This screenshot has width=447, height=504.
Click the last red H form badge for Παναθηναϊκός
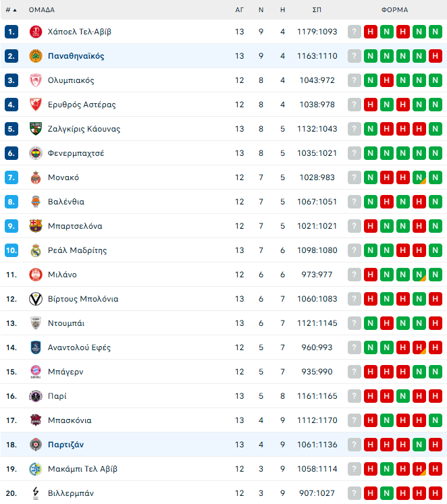436,56
